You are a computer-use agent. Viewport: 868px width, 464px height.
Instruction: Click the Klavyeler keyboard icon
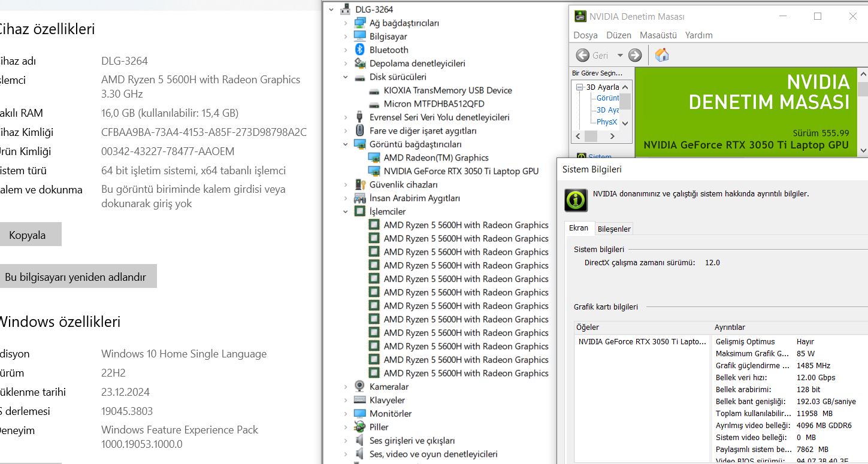(x=359, y=400)
